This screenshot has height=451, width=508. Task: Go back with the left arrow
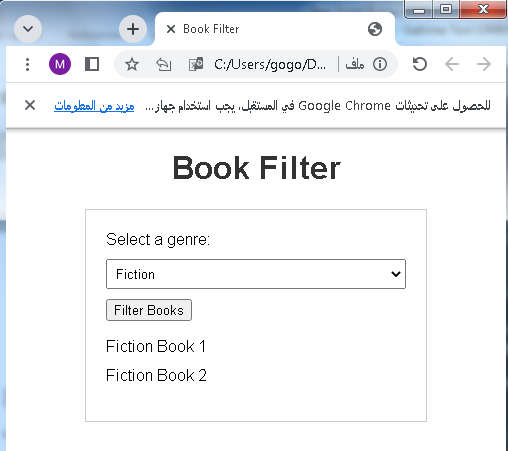452,64
